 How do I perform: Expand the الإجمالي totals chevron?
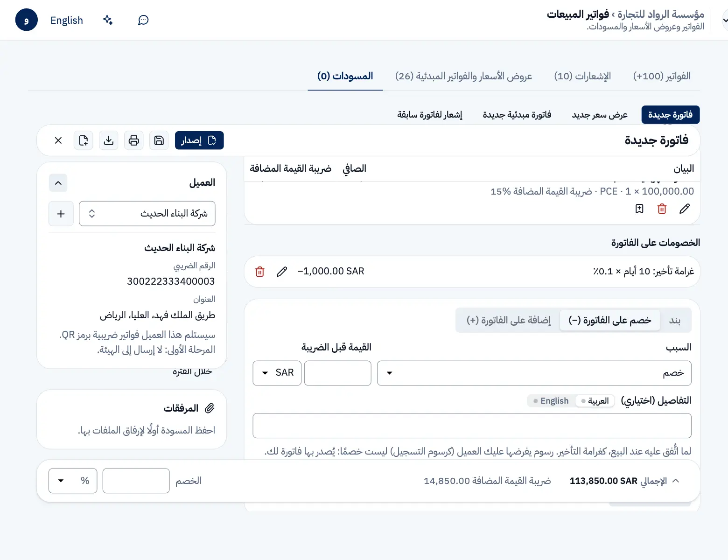(x=676, y=481)
